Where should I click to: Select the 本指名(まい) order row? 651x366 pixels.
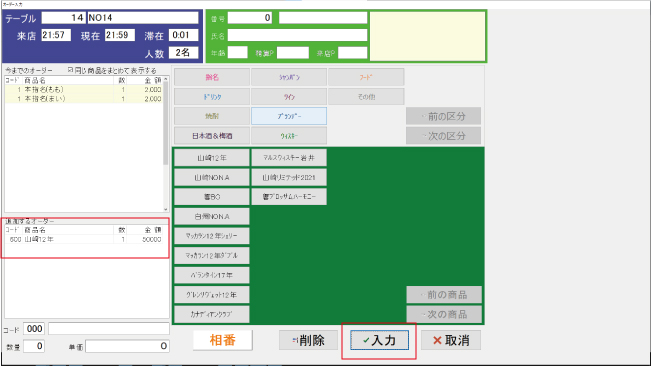click(x=84, y=99)
